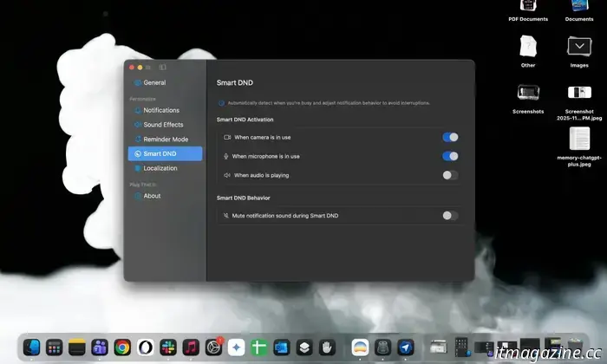The image size is (607, 364).
Task: Toggle sidebar visibility icon in title bar
Action: coord(163,68)
